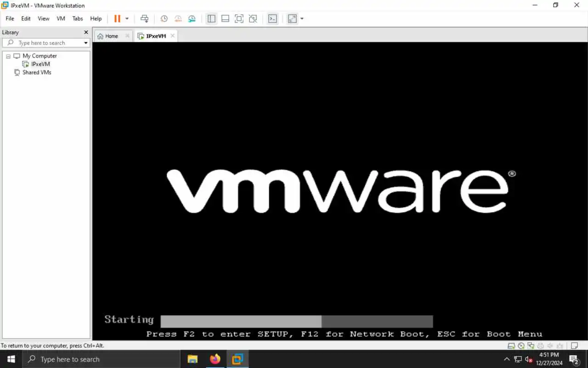Viewport: 588px width, 368px height.
Task: Open the Edit menu
Action: click(x=26, y=18)
